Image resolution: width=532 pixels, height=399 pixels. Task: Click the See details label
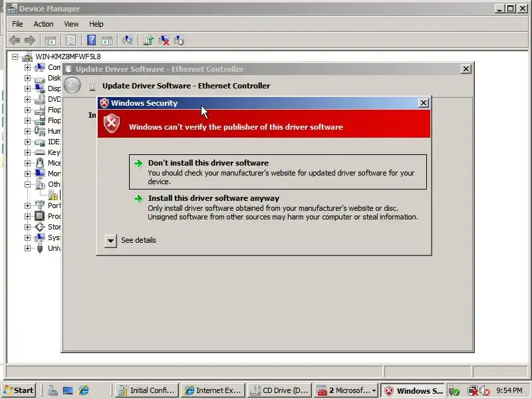(138, 240)
